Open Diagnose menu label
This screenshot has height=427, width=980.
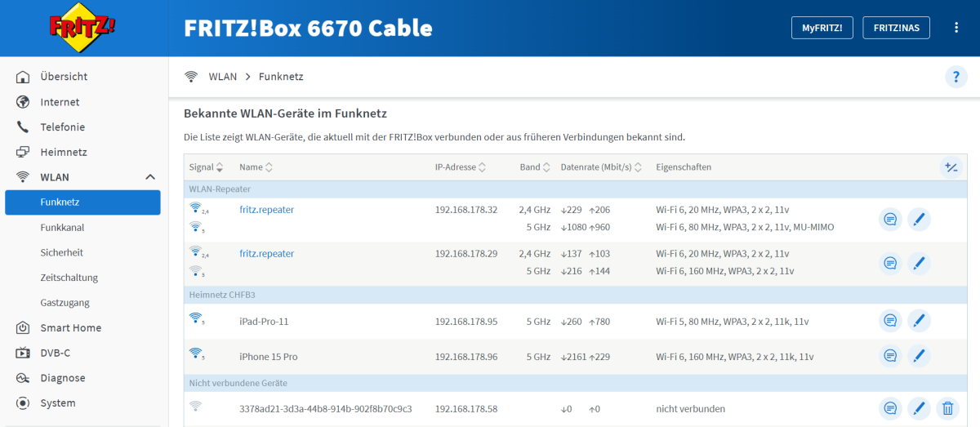(63, 378)
